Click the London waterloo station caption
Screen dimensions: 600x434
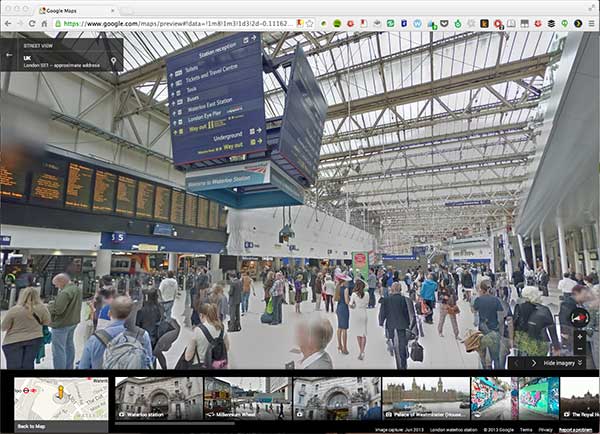coord(453,430)
